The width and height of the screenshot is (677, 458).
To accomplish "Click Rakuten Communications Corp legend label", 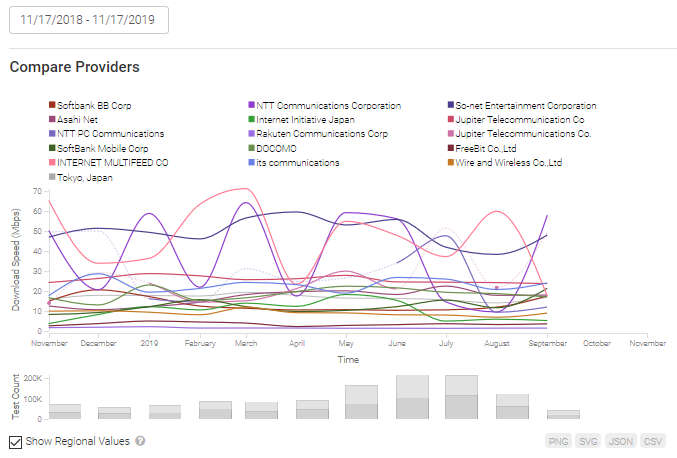I will point(322,134).
